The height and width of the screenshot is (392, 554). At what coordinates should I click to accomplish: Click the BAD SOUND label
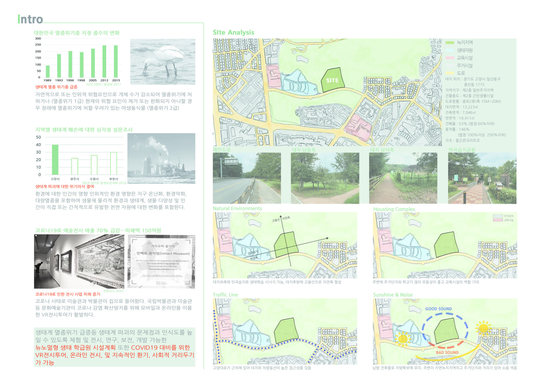point(447,352)
